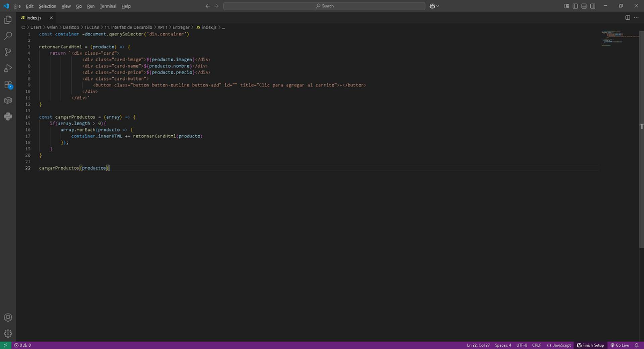644x349 pixels.
Task: Split the editor to the right
Action: tap(628, 18)
